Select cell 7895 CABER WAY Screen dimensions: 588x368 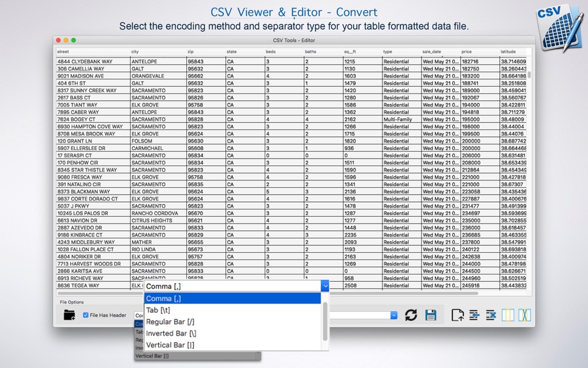[x=93, y=112]
